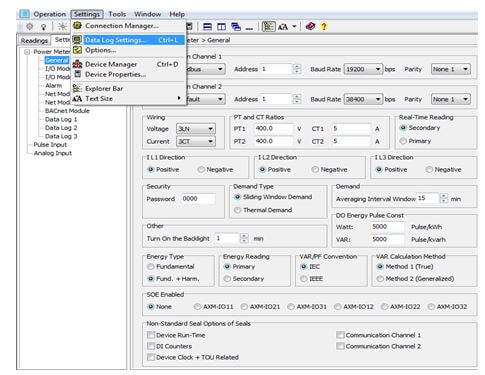Click the cascade windows toolbar icon
485x375 pixels.
click(x=236, y=27)
